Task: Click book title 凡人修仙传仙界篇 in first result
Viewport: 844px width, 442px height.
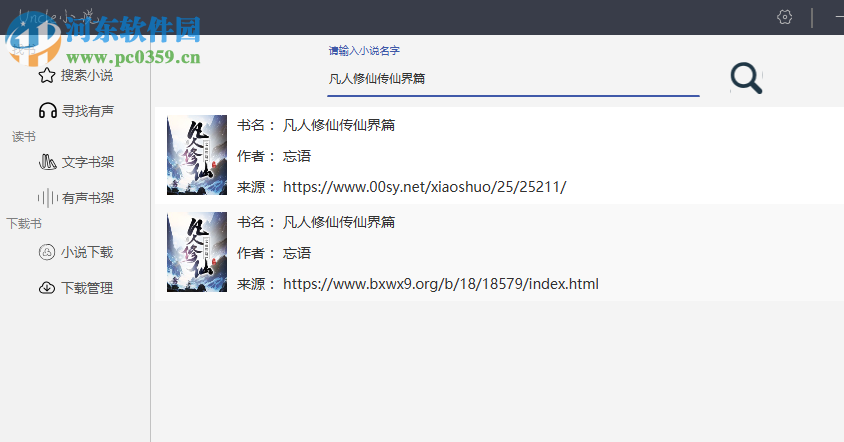Action: [x=339, y=125]
